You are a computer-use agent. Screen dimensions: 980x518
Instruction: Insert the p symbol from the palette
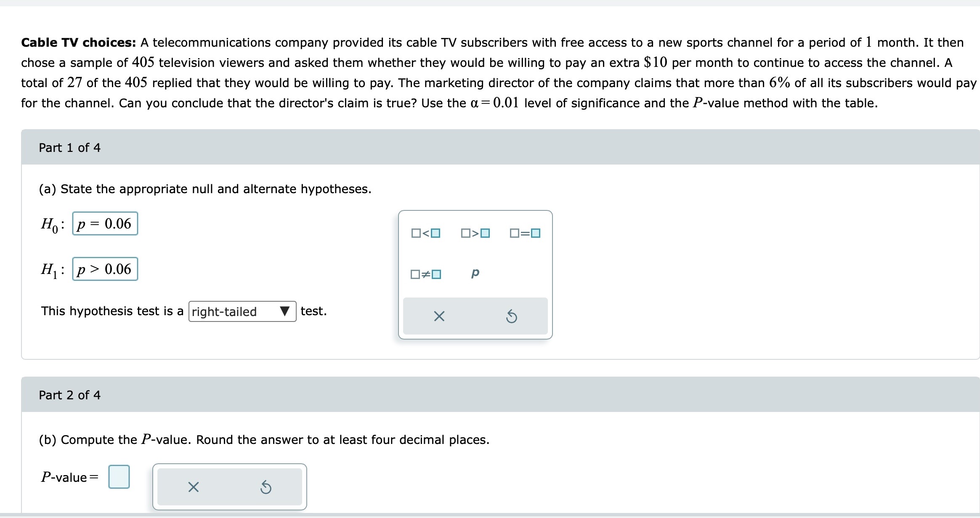[475, 273]
